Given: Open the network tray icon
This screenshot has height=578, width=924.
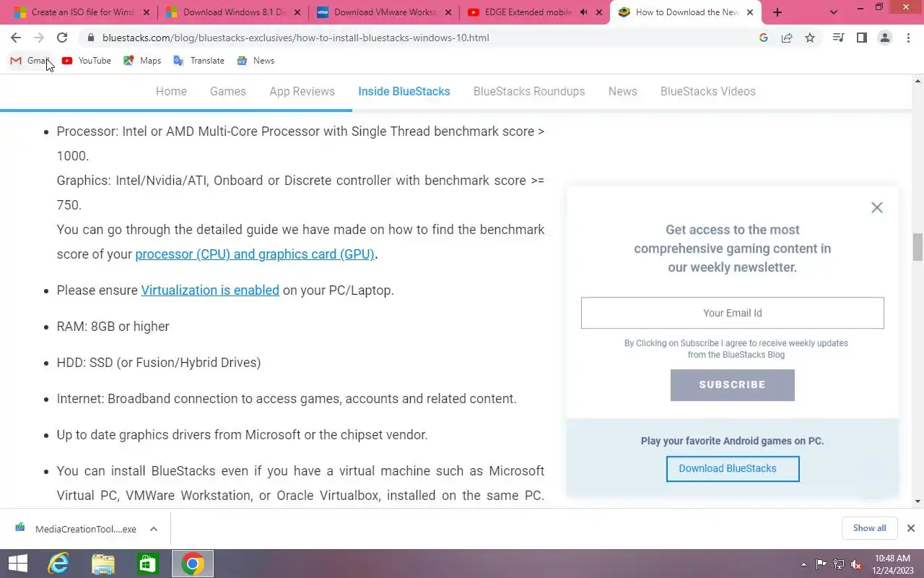Looking at the screenshot, I should 839,564.
